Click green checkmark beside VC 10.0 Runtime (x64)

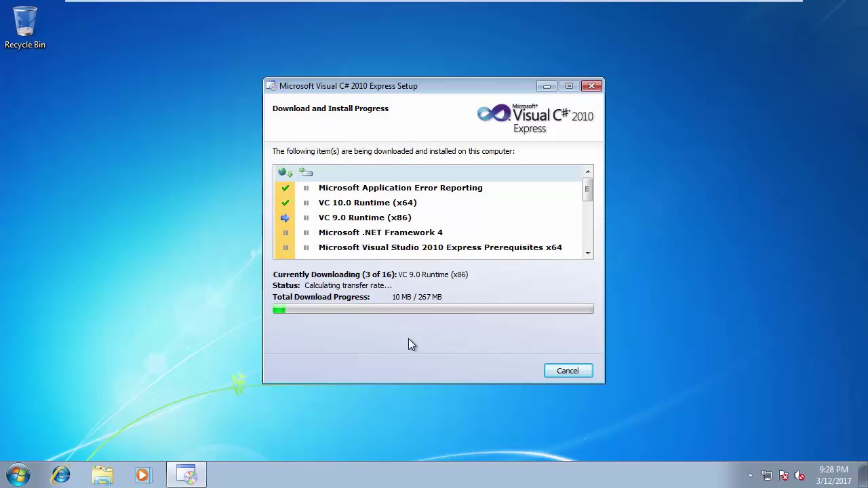coord(285,203)
